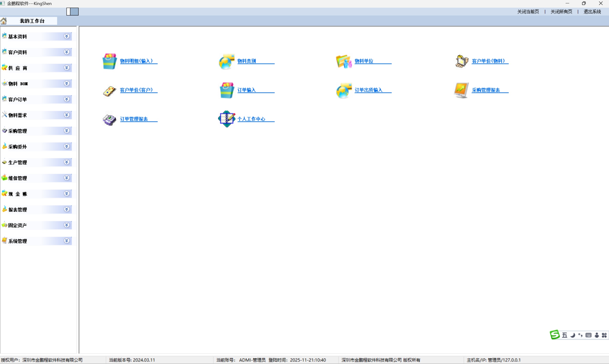Screen dimensions: 609x364
Task: Click the 物料明细(输入) shopping bag icon
Action: coord(109,61)
